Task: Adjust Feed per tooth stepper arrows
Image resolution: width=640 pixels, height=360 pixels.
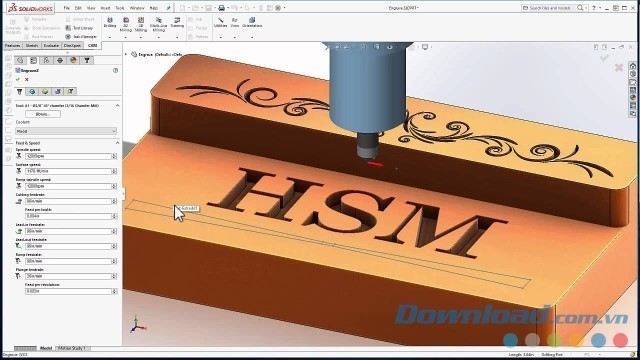Action: (114, 216)
